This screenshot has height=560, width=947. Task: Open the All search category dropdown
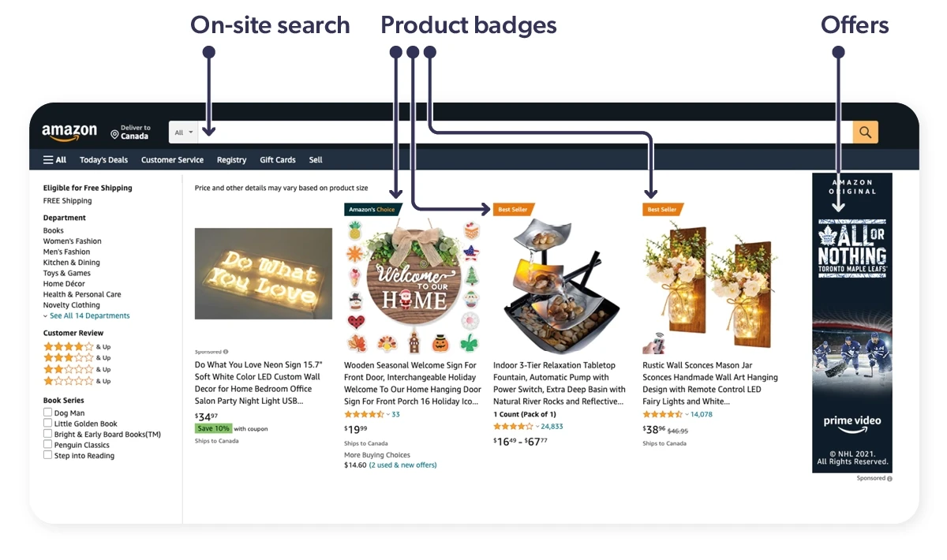click(184, 133)
